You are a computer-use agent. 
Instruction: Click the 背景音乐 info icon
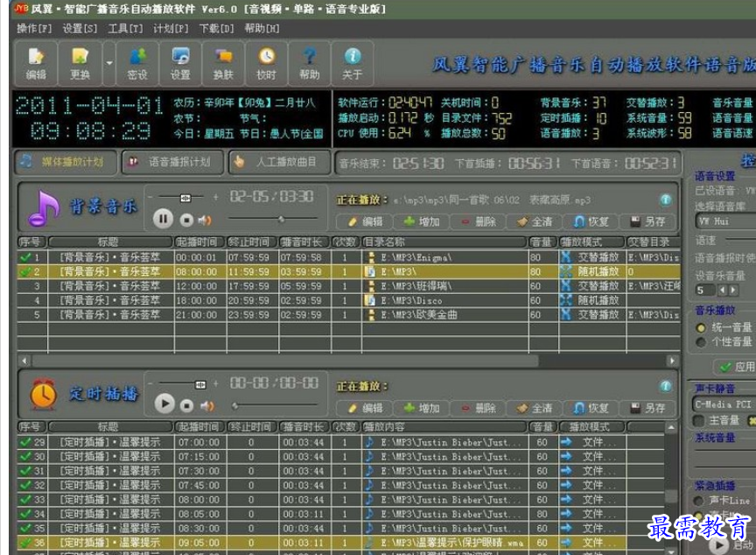(x=666, y=199)
